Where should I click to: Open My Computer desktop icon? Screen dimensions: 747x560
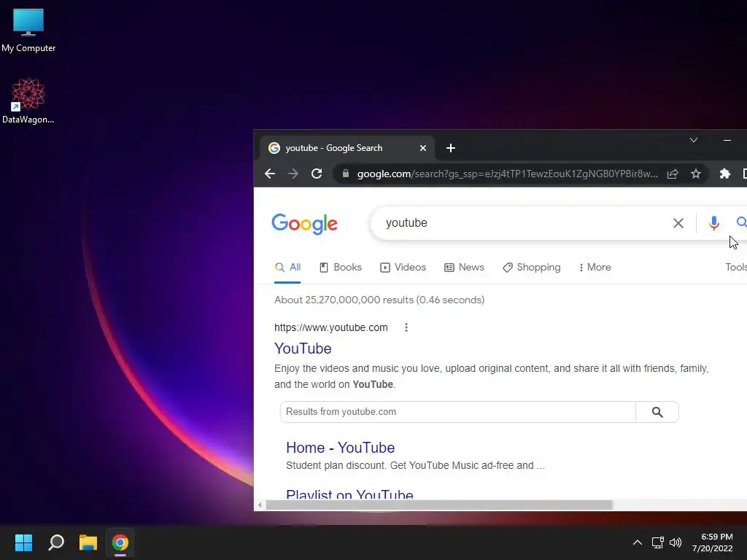(x=28, y=29)
